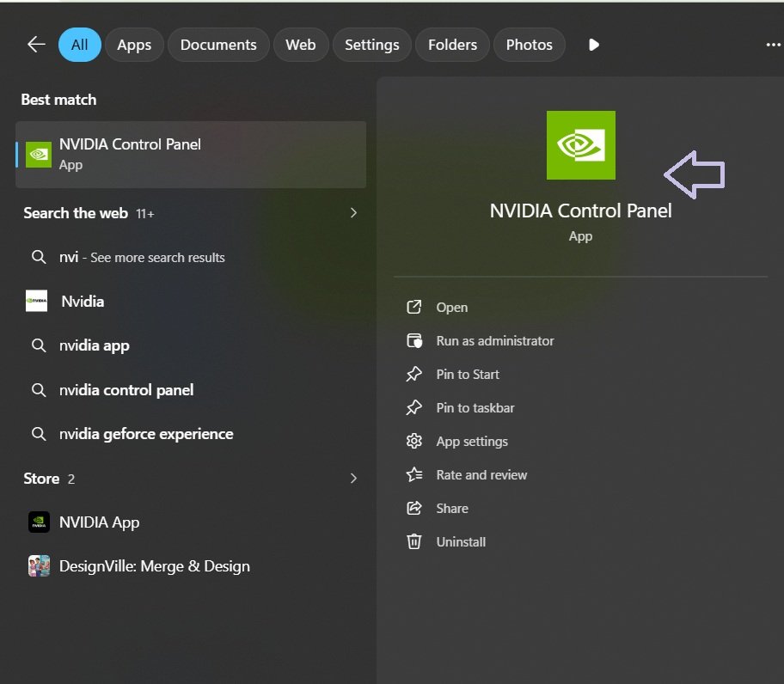Switch to the Folders filter tab
Viewport: 784px width, 684px height.
(x=452, y=45)
